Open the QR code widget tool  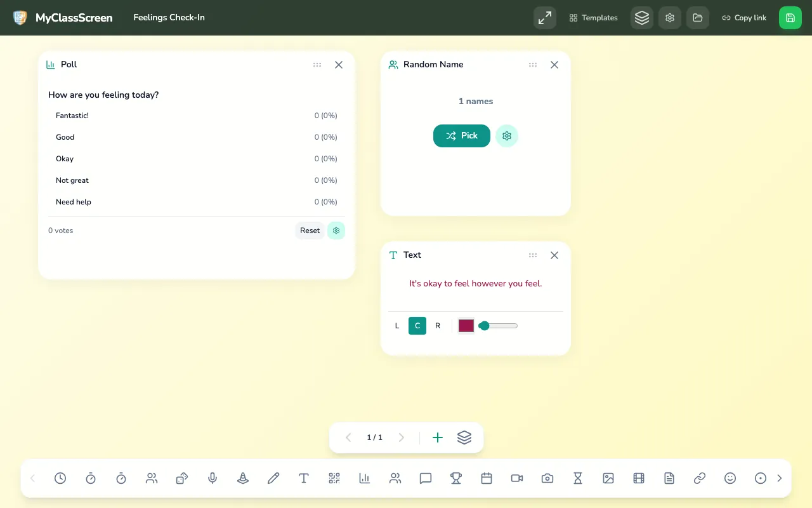pos(334,478)
